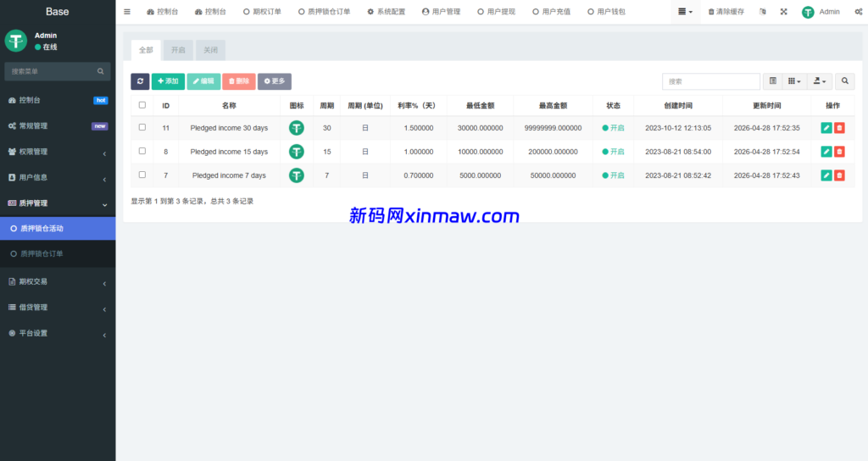The width and height of the screenshot is (868, 461).
Task: Click the 删除 delete toolbar button
Action: [238, 81]
